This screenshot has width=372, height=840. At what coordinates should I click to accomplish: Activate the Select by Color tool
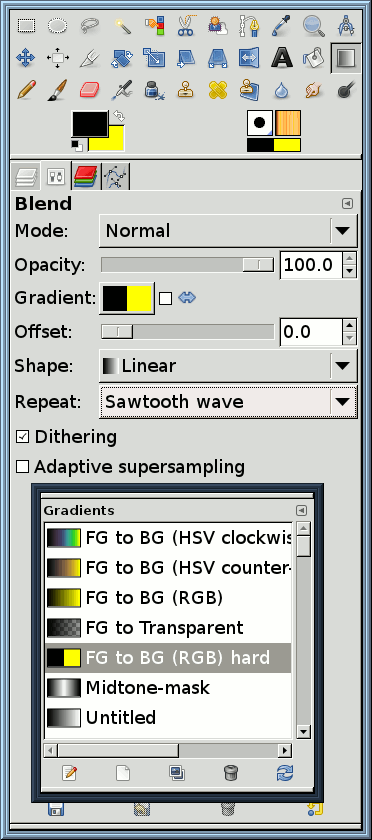pos(154,25)
